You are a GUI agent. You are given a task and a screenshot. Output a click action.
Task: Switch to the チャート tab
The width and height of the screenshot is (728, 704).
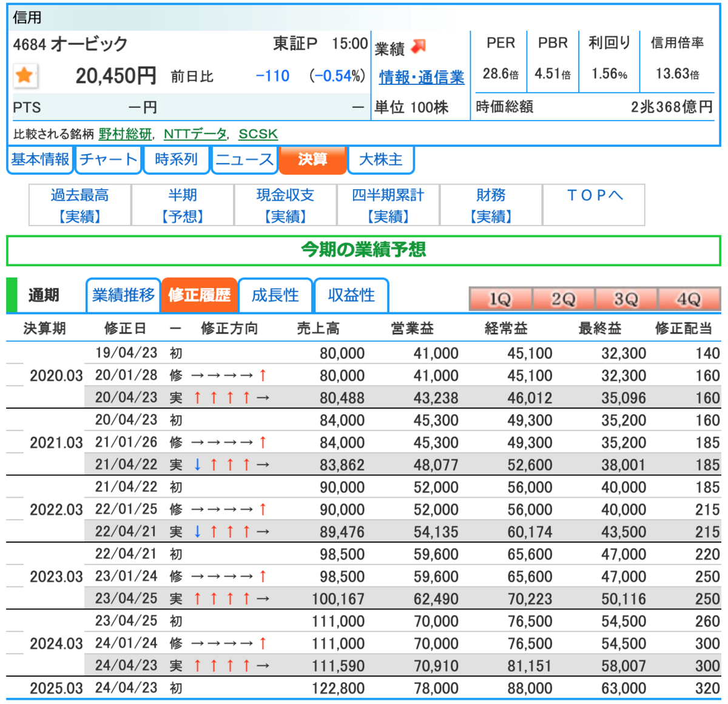(109, 159)
